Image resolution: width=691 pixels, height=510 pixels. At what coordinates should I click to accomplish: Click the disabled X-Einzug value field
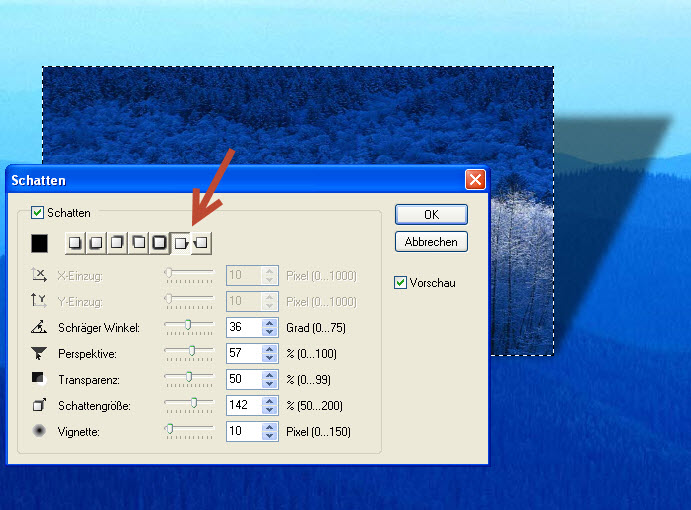(x=244, y=275)
